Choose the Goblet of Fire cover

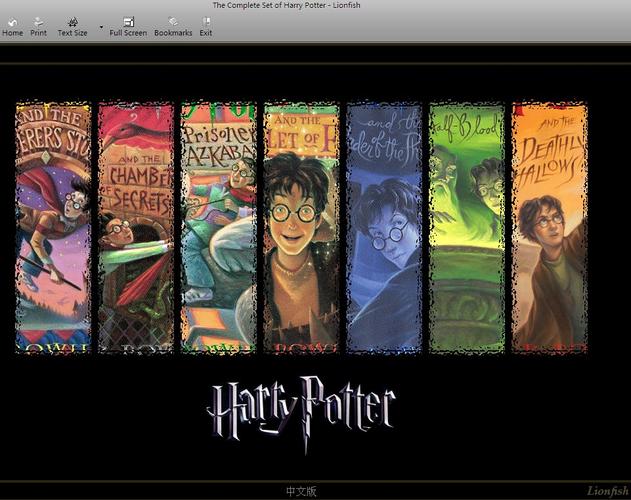(301, 228)
